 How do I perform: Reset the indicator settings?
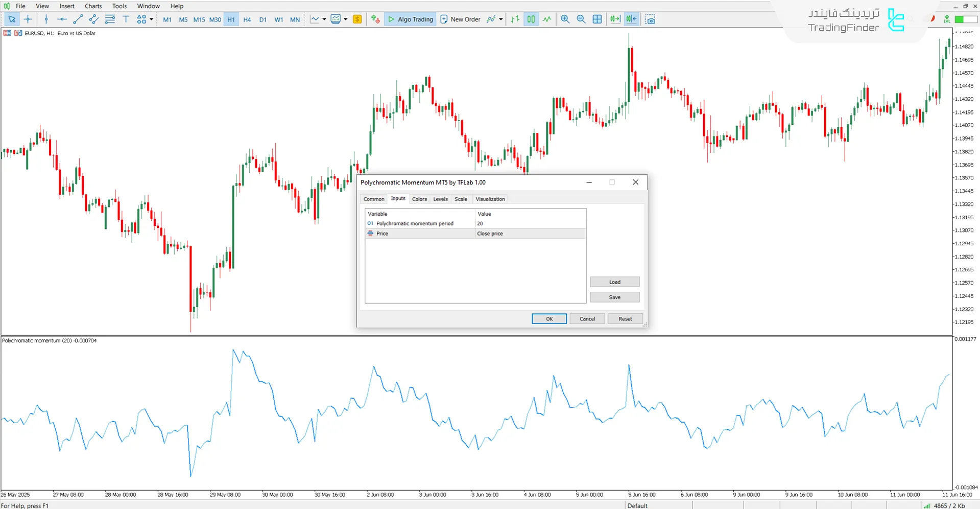[x=625, y=318]
